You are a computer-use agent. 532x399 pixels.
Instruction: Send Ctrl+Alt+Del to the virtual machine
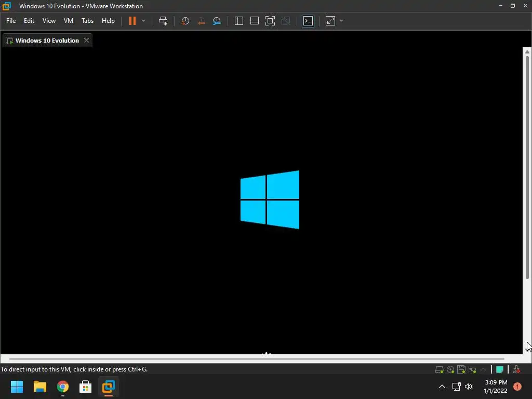[x=163, y=21]
